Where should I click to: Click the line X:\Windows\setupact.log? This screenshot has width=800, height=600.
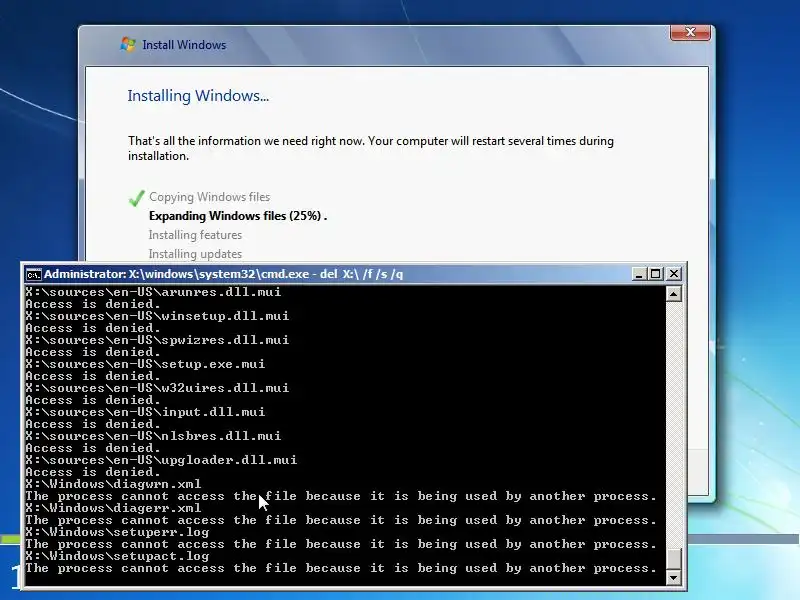pyautogui.click(x=117, y=556)
